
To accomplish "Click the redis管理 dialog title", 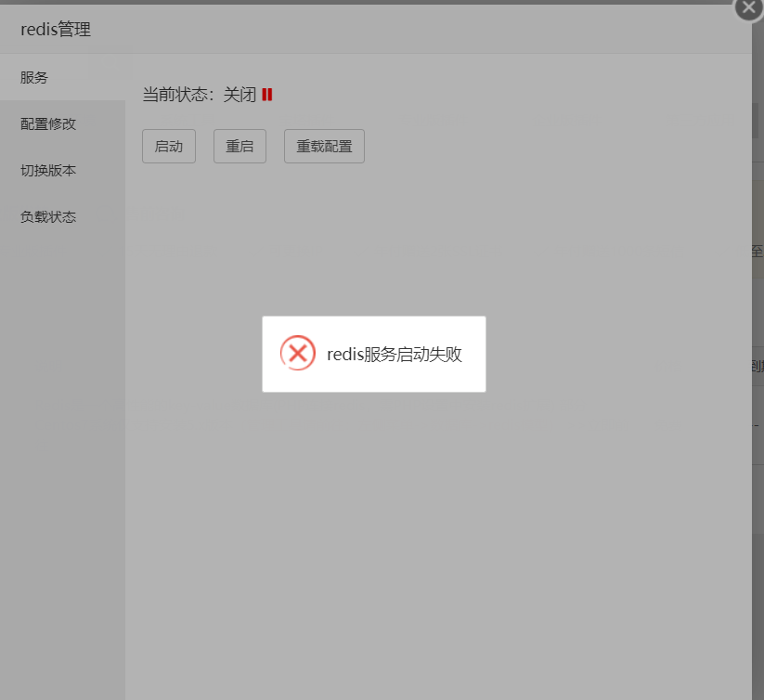I will pyautogui.click(x=56, y=29).
